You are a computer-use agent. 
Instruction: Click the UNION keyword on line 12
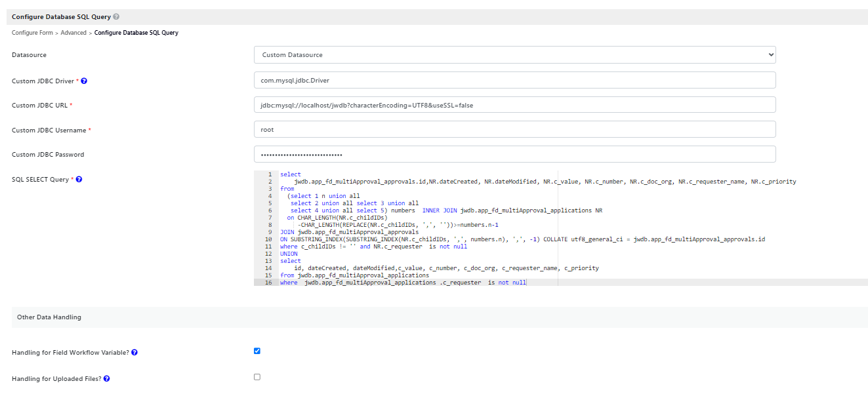(289, 254)
